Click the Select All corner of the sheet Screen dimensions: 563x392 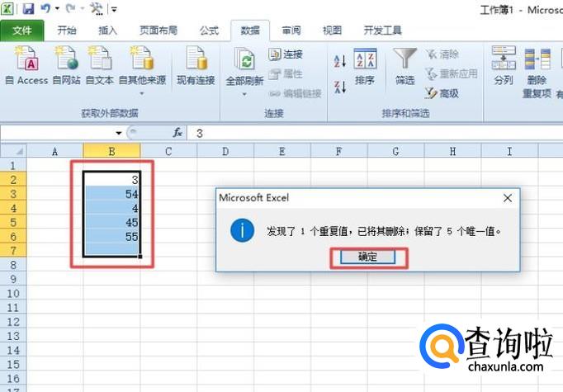click(x=13, y=151)
